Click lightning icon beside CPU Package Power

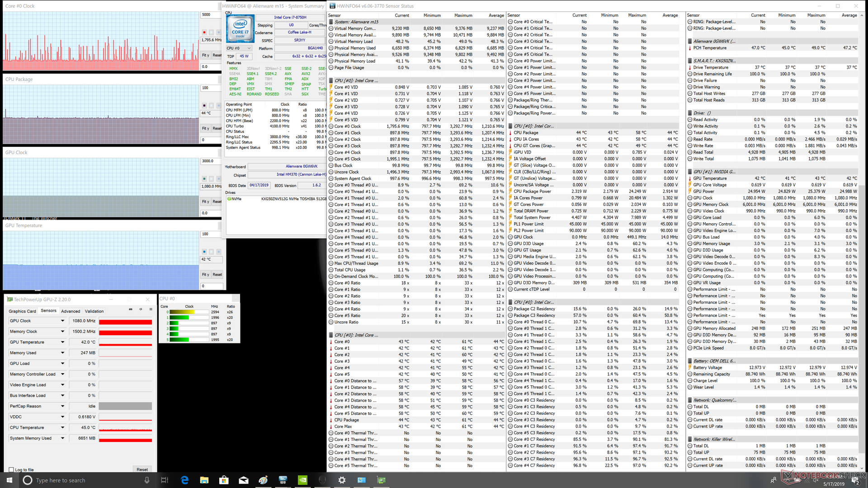point(511,191)
